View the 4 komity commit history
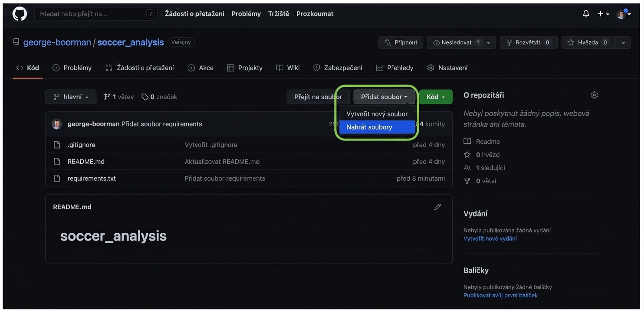 pos(432,124)
